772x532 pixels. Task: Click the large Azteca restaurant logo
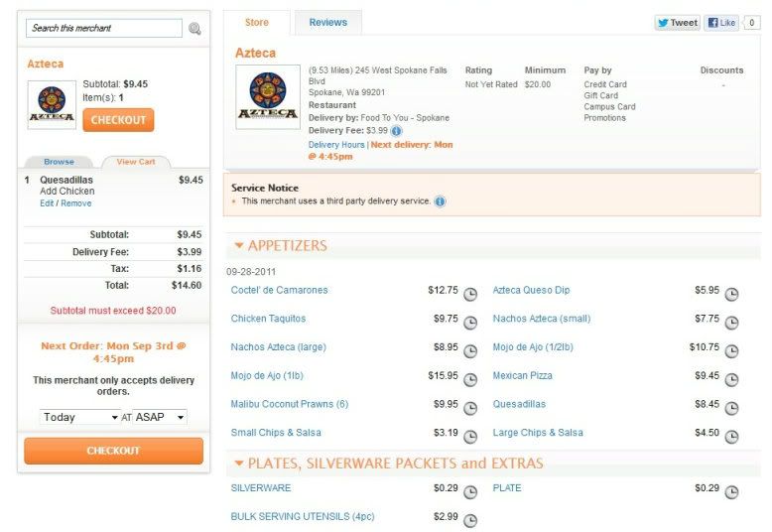click(268, 97)
